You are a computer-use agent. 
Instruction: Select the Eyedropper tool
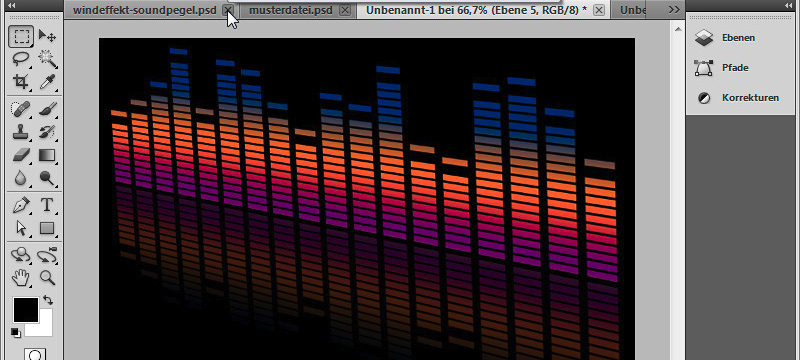pos(47,82)
